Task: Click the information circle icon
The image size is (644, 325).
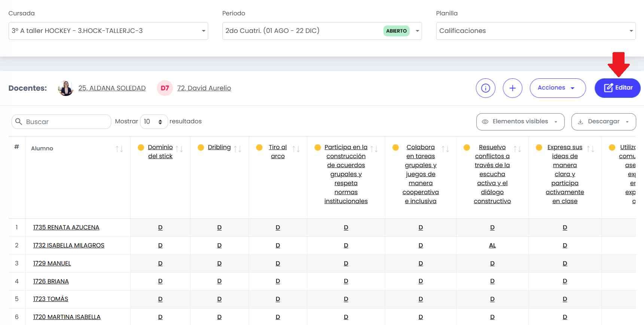Action: coord(486,88)
